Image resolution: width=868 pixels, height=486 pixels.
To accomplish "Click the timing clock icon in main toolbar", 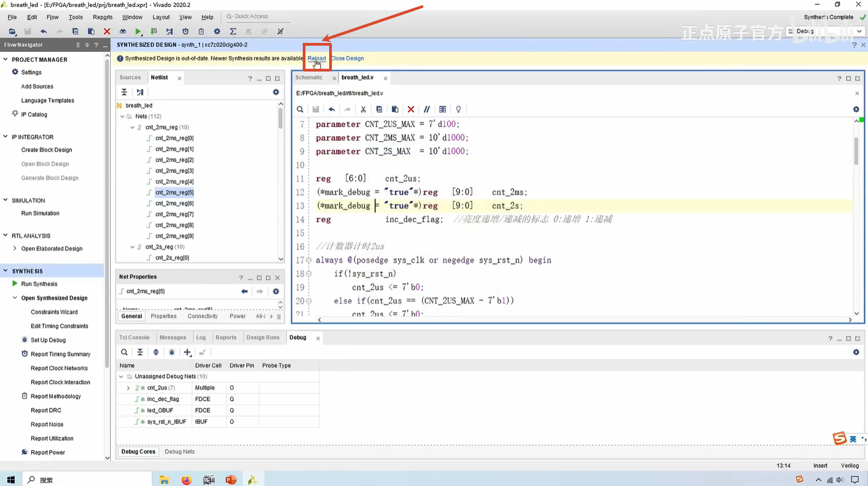I will pos(185,31).
